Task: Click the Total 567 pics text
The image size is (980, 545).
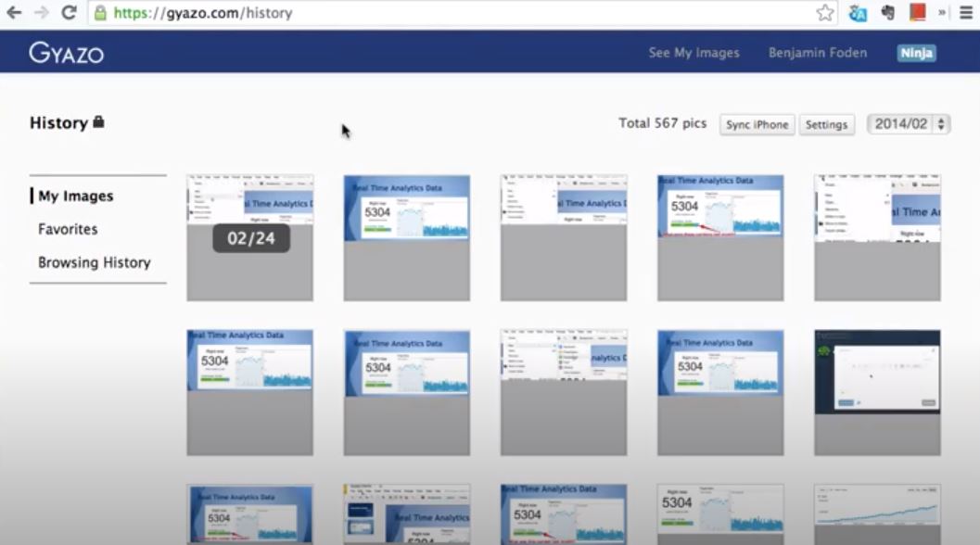Action: [x=663, y=123]
